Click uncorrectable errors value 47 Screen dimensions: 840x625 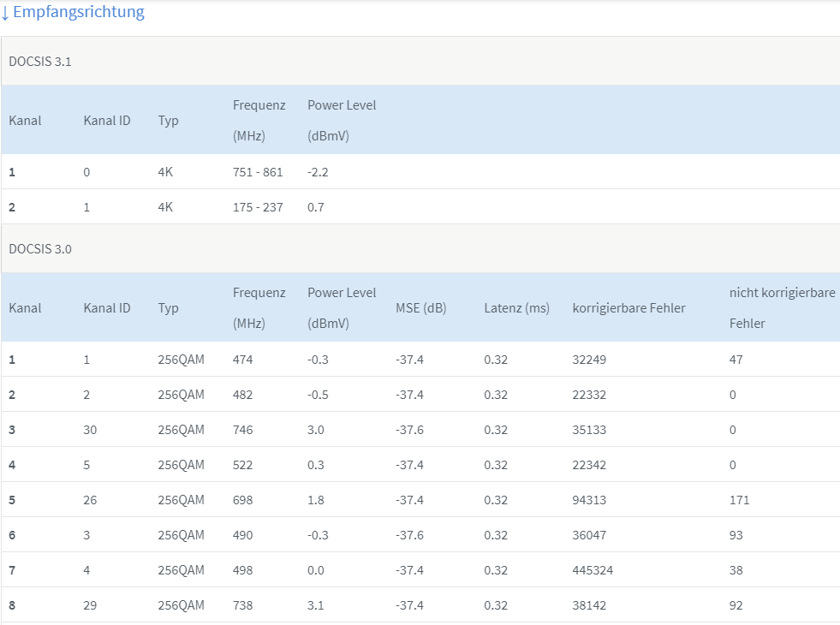point(736,360)
